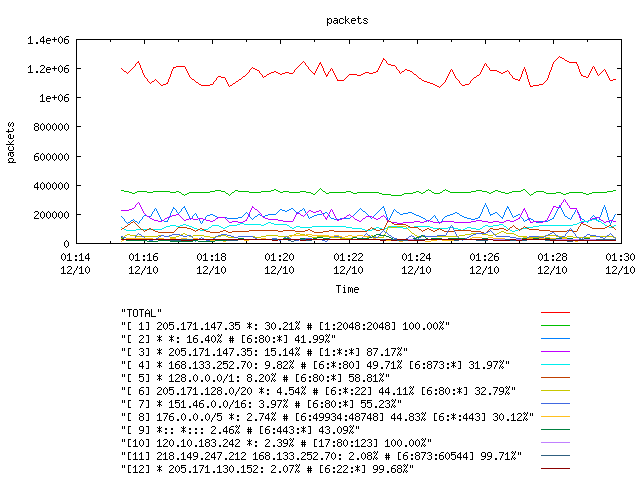This screenshot has width=640, height=480.
Task: Click the purple legend line for entry [ 3]
Action: tap(556, 351)
